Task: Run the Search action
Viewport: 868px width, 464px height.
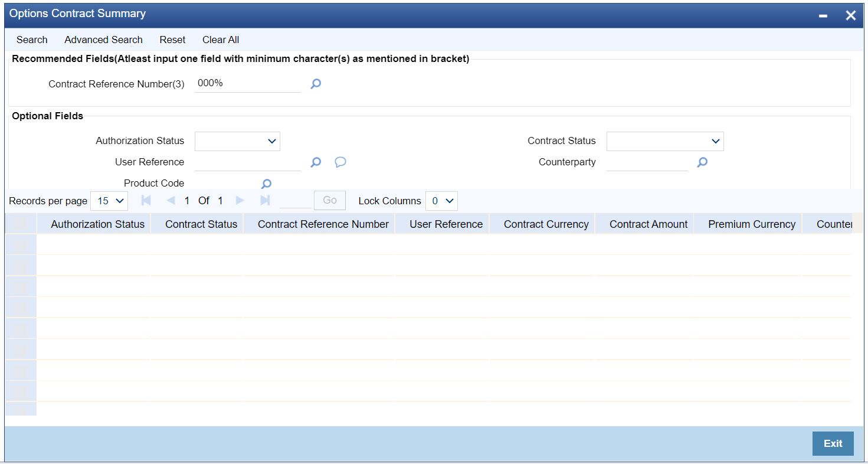Action: 32,40
